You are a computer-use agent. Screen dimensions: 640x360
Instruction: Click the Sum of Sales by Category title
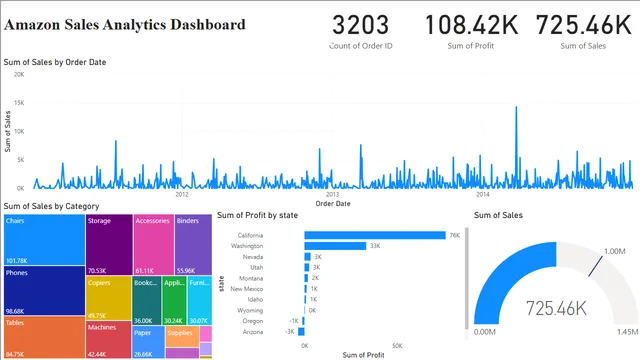pos(51,206)
